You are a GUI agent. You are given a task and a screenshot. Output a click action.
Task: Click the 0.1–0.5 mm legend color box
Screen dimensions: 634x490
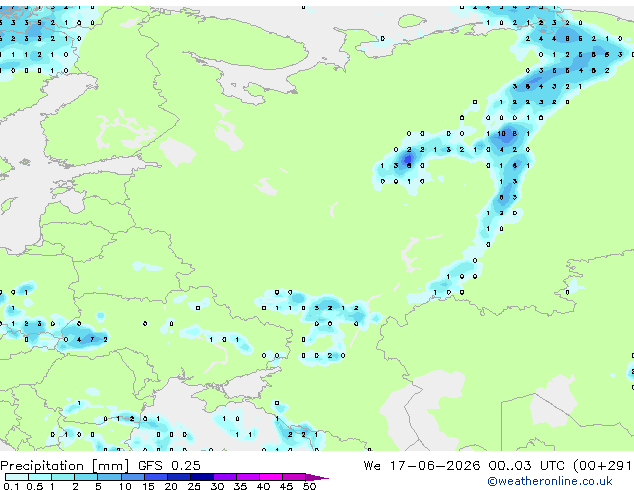[x=17, y=477]
